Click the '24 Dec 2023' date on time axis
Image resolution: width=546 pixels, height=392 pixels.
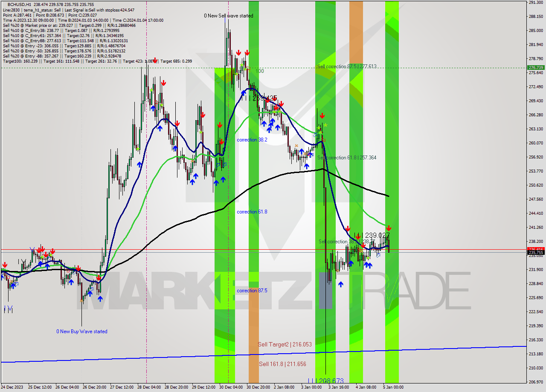pos(11,387)
